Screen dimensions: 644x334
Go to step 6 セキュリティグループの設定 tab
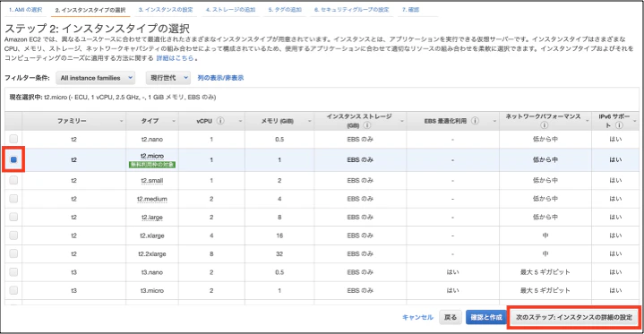(352, 10)
